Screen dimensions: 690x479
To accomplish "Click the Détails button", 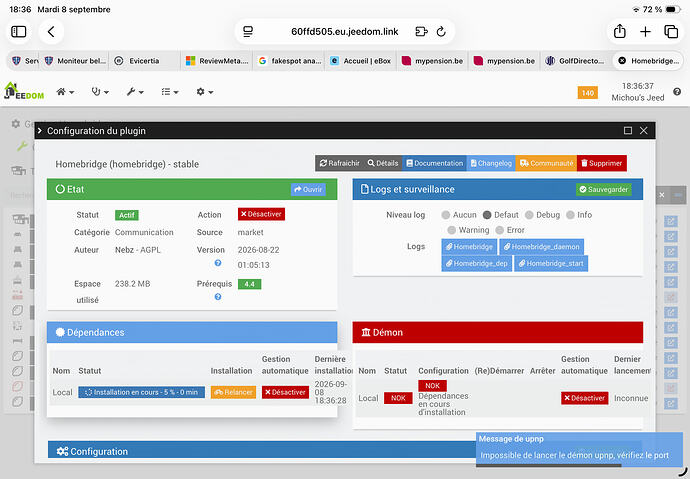I will (x=383, y=163).
